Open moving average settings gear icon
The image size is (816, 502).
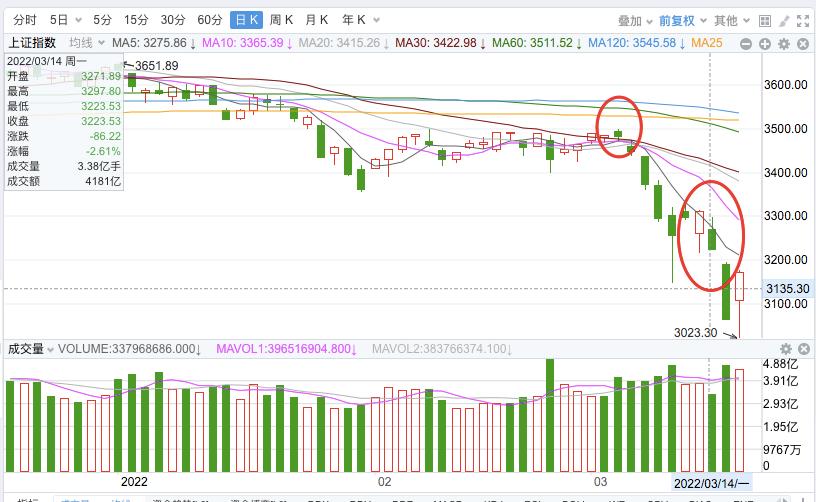pos(784,44)
